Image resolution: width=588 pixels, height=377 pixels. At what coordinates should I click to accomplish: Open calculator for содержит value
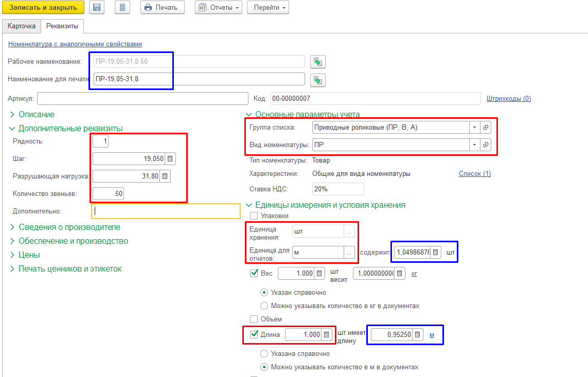pos(435,252)
